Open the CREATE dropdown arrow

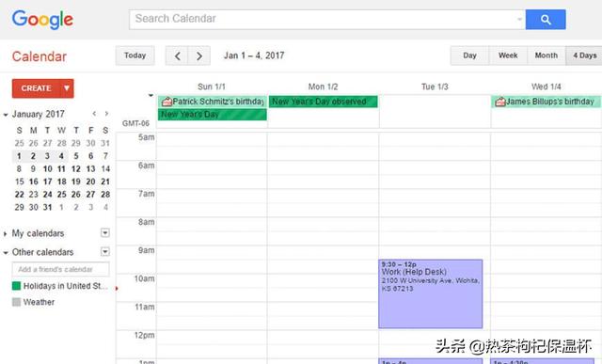point(67,88)
